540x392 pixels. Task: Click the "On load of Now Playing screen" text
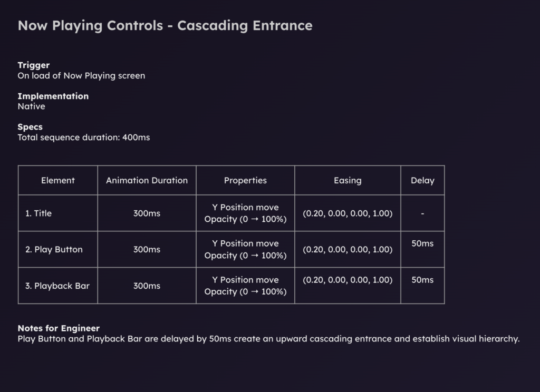81,75
